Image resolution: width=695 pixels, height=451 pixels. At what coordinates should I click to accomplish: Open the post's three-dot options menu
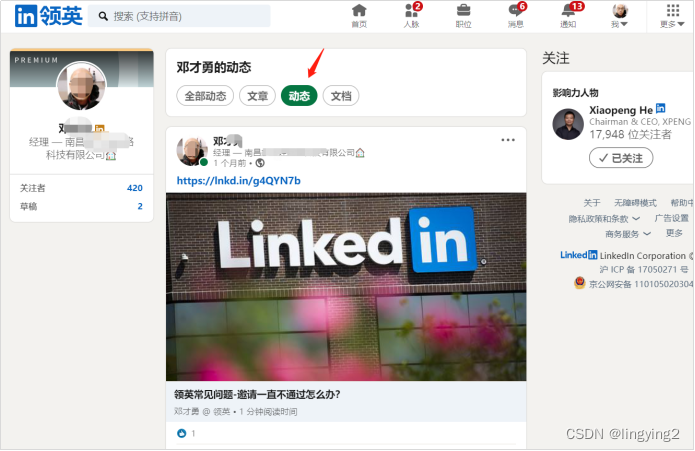508,140
